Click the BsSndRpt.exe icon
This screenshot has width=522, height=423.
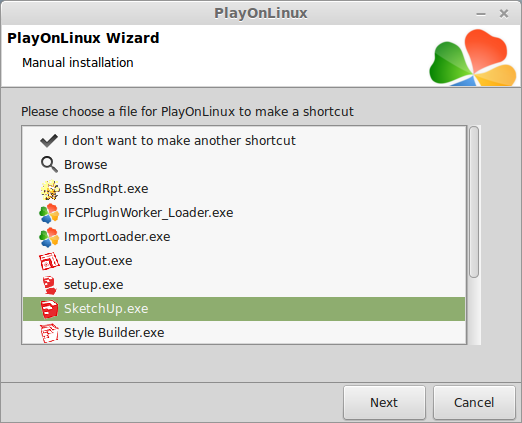[x=50, y=189]
